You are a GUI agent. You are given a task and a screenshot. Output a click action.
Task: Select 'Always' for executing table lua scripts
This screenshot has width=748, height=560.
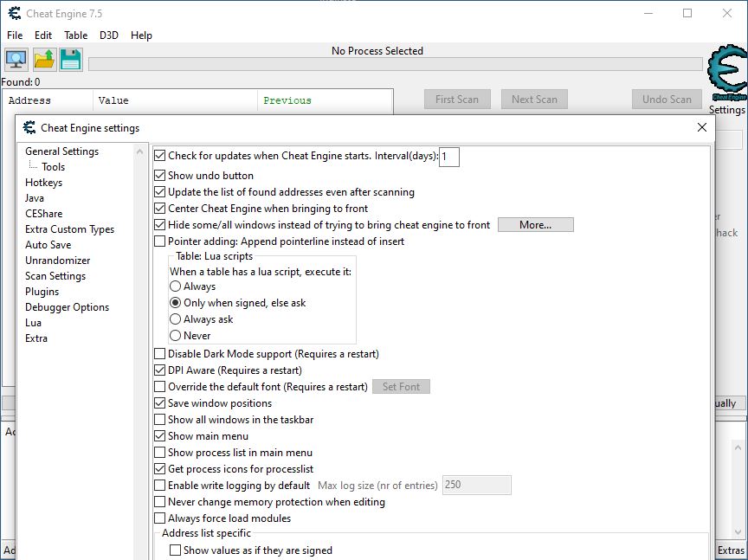click(177, 286)
